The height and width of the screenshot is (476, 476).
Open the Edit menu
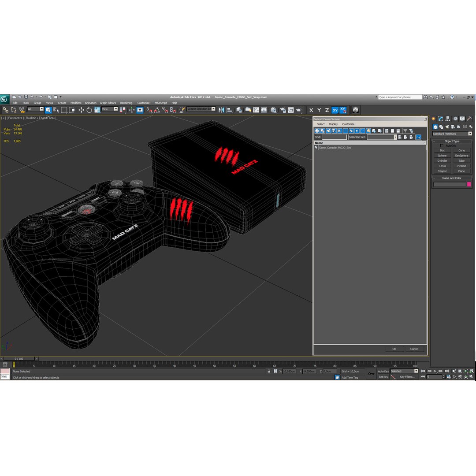[15, 103]
